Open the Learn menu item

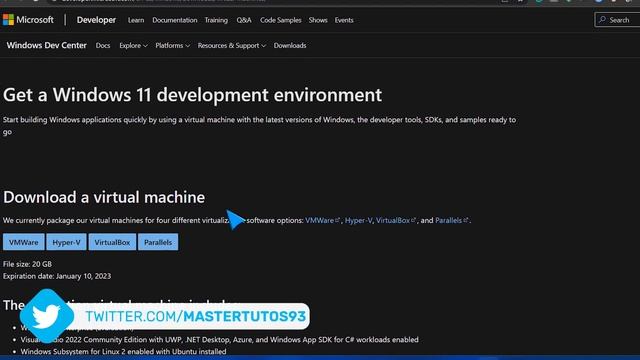(136, 20)
